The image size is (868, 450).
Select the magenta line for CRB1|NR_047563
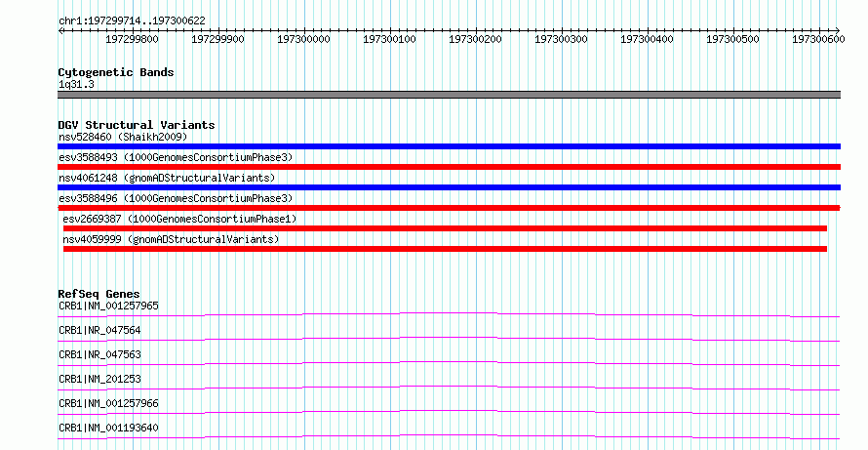[x=449, y=363]
